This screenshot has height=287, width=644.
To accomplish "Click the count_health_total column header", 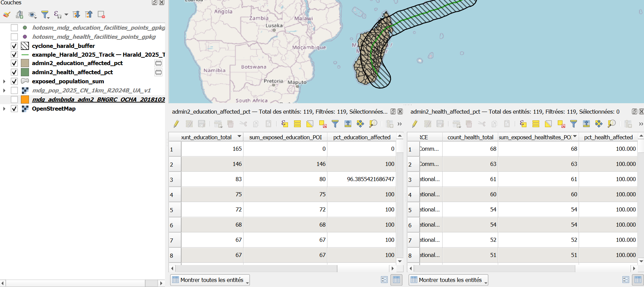I will pyautogui.click(x=470, y=137).
